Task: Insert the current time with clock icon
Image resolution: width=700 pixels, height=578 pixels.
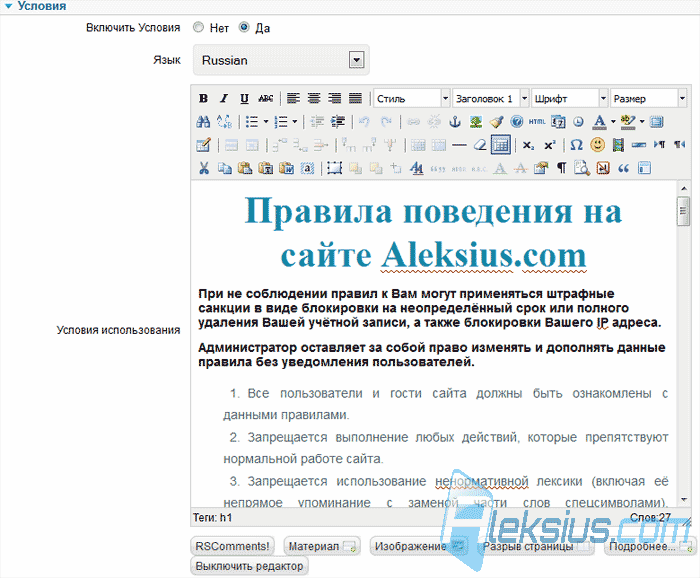Action: click(579, 121)
